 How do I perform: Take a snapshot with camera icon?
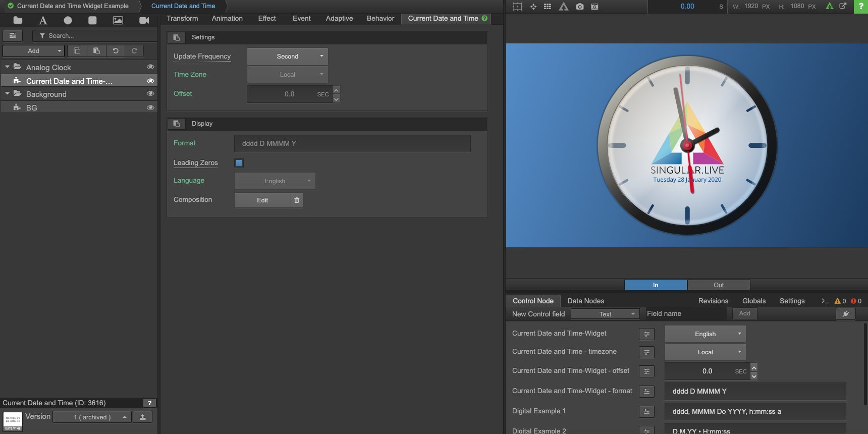click(x=580, y=7)
